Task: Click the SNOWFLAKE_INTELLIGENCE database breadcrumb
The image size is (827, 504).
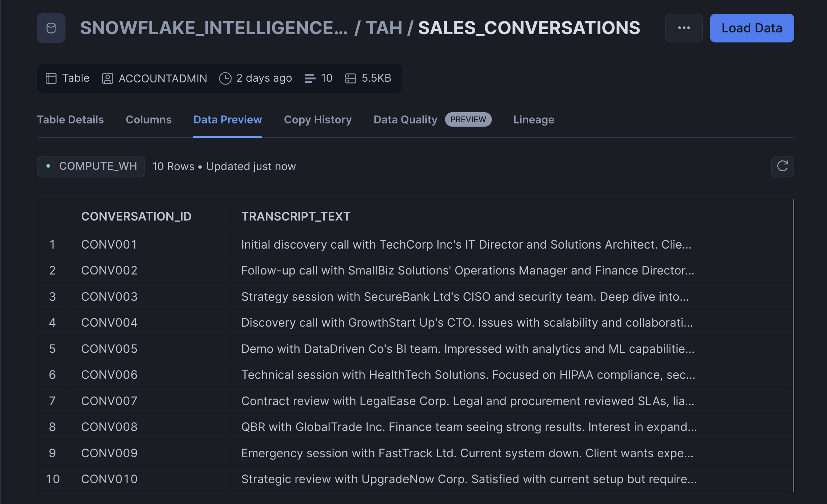Action: pyautogui.click(x=214, y=28)
